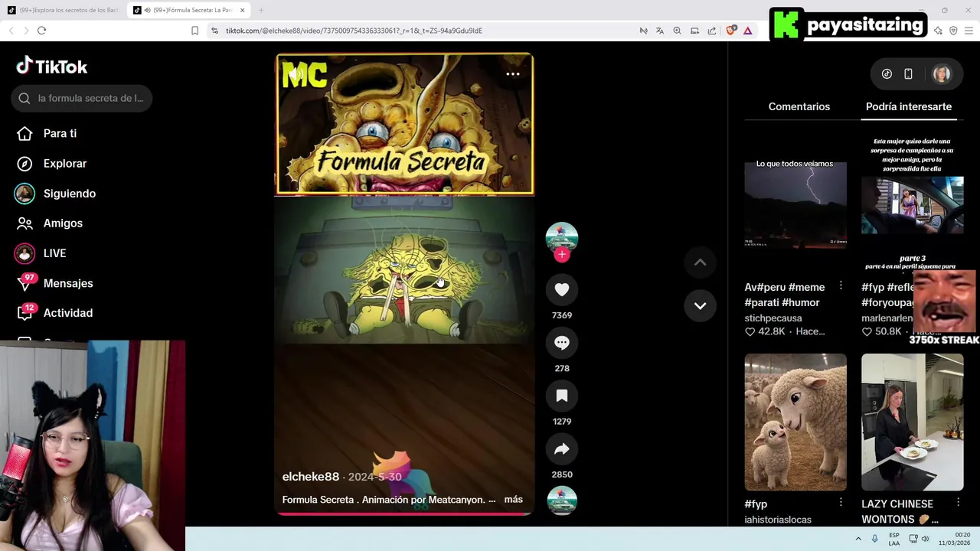Screen dimensions: 980x551
Task: Open the creator's avatar beside the video
Action: (561, 237)
